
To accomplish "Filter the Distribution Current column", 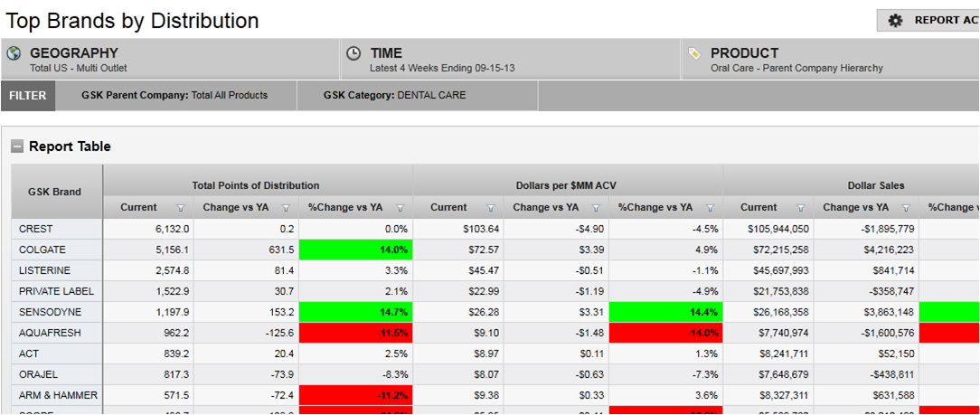I will coord(180,208).
